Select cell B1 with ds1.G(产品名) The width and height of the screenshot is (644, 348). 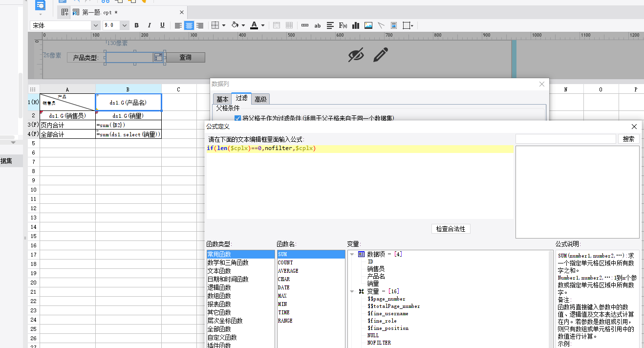[x=129, y=102]
